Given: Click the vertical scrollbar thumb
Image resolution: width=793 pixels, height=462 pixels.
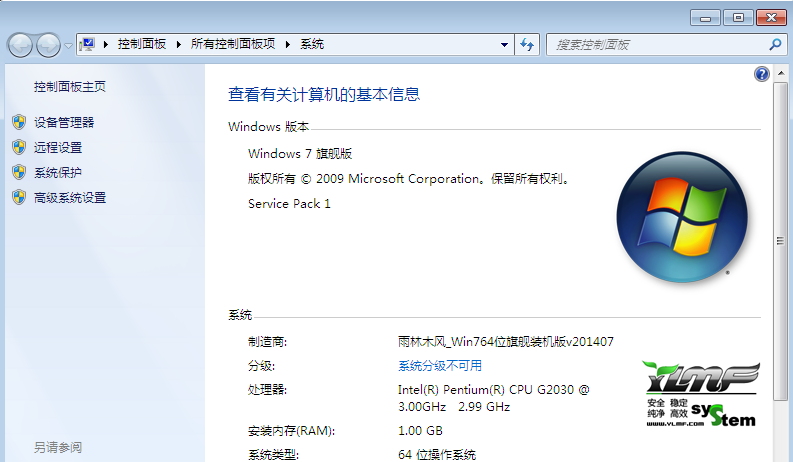Looking at the screenshot, I should coord(781,240).
